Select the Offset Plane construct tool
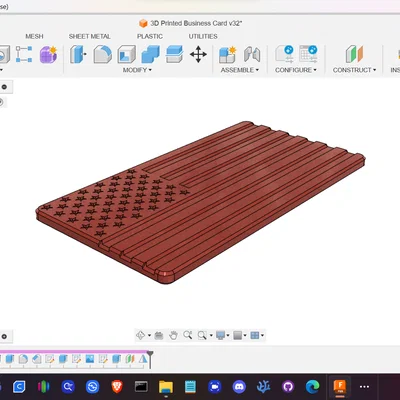Screen dimensions: 400x400 click(354, 55)
